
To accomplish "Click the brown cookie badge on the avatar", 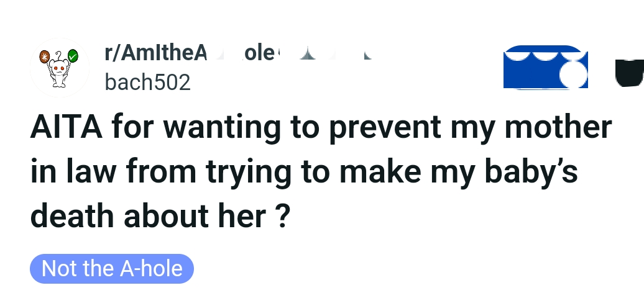I will pyautogui.click(x=44, y=56).
